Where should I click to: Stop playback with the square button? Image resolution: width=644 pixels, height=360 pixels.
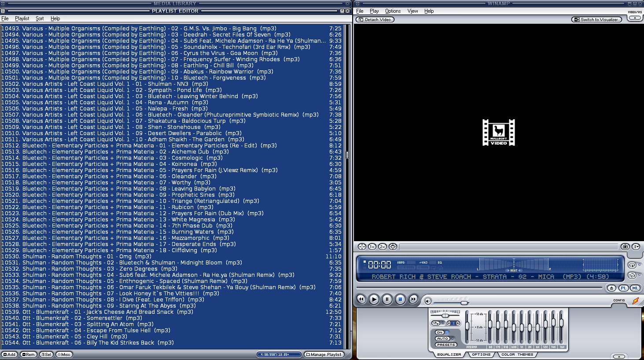pyautogui.click(x=400, y=299)
